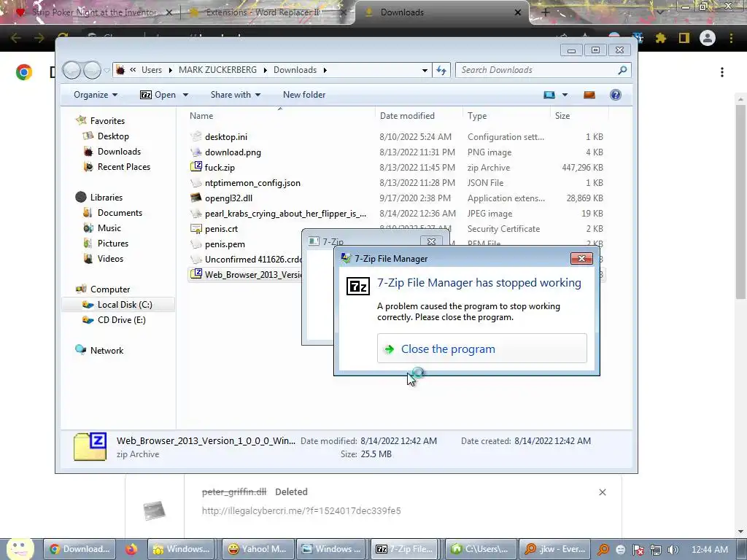Open the Chrome extensions puzzle icon
The width and height of the screenshot is (747, 560).
661,38
